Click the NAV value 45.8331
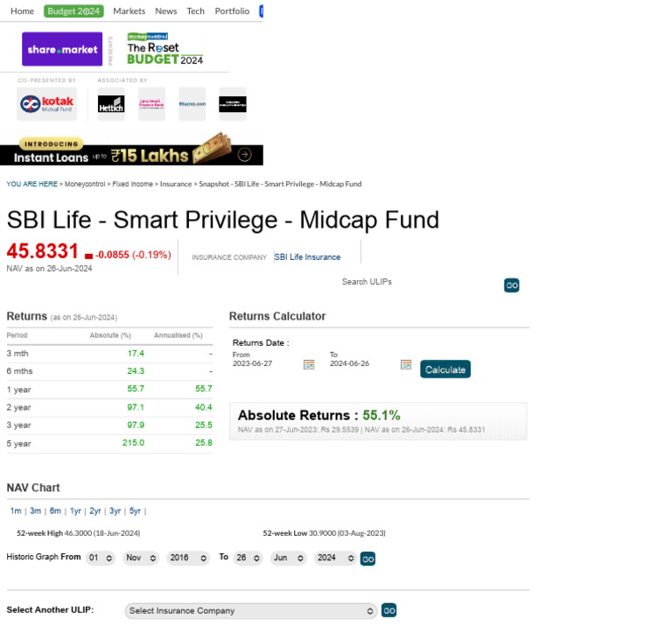The image size is (672, 633). pyautogui.click(x=42, y=251)
